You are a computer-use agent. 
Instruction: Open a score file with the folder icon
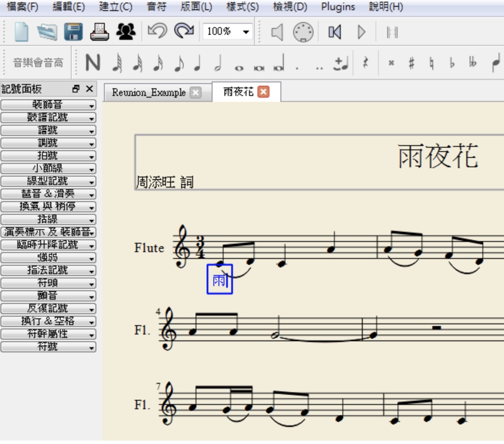(x=47, y=32)
